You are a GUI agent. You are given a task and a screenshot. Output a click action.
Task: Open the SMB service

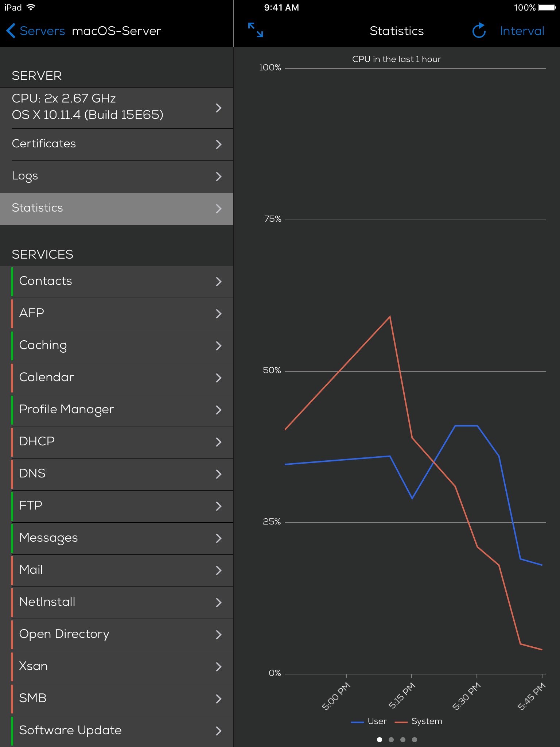117,699
